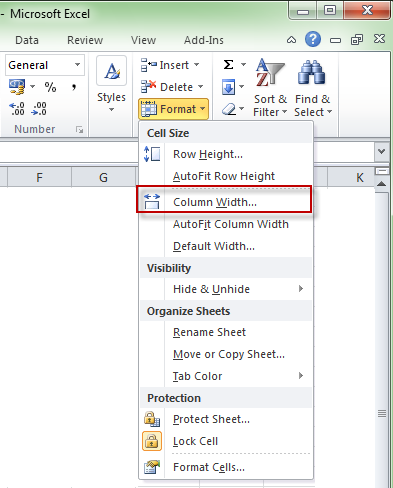Apply Comma Style format
Image resolution: width=393 pixels, height=488 pixels.
coord(74,87)
